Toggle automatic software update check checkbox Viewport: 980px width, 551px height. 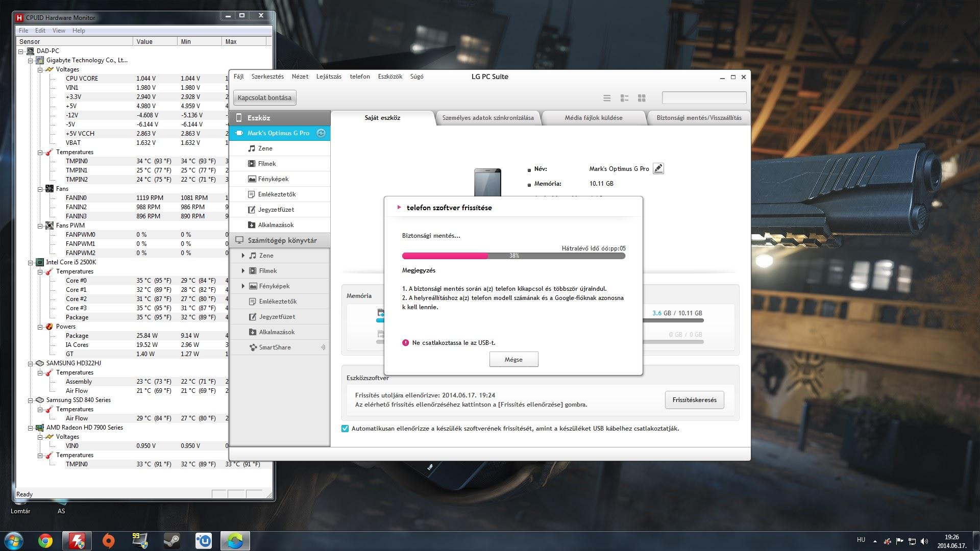345,429
